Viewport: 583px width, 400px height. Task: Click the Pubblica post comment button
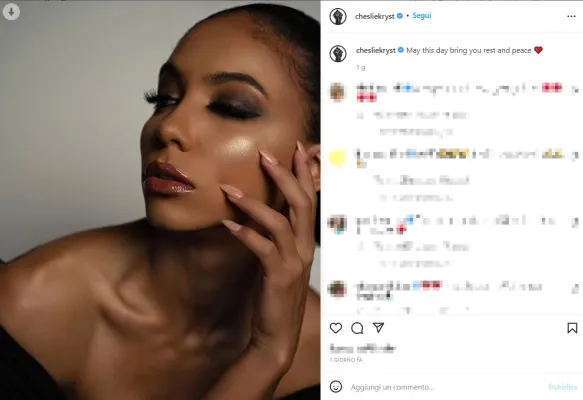tap(563, 387)
